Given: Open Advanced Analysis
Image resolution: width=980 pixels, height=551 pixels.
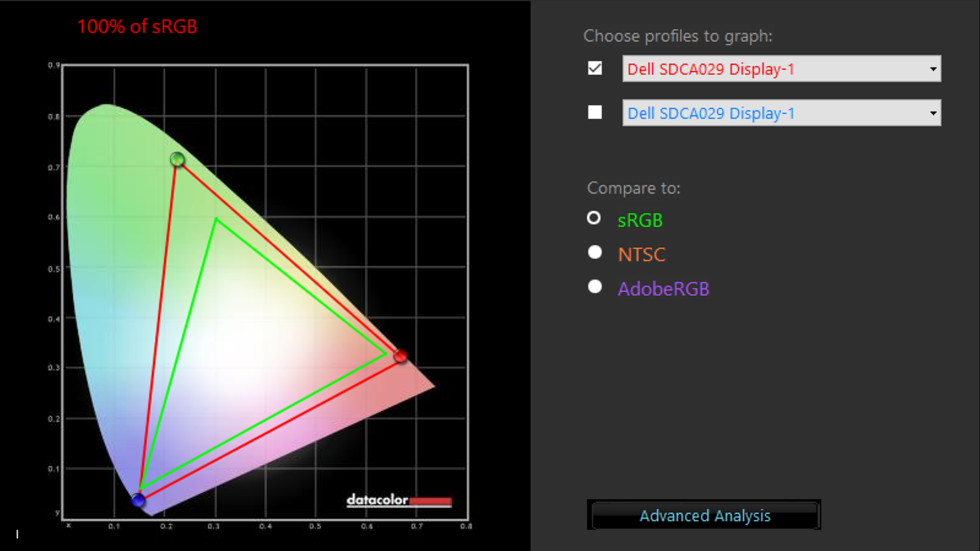Looking at the screenshot, I should pyautogui.click(x=704, y=515).
